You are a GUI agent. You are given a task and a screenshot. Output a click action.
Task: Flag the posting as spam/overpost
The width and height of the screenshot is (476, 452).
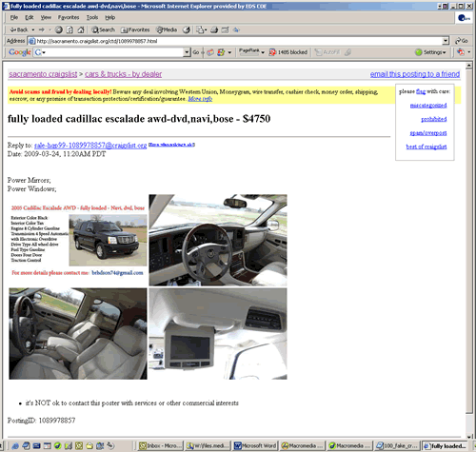(428, 133)
